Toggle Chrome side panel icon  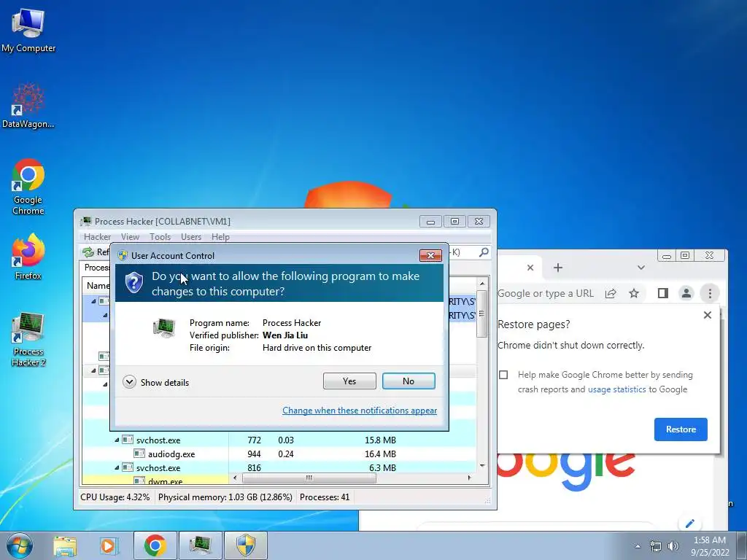662,293
